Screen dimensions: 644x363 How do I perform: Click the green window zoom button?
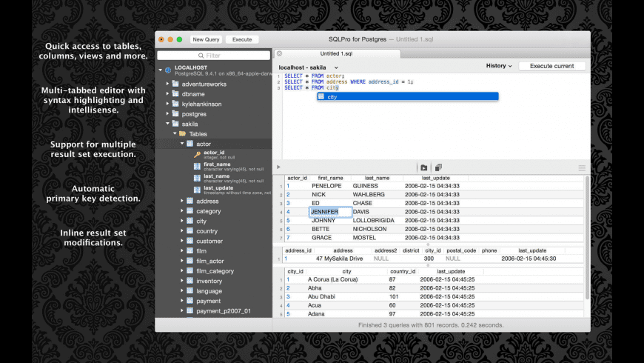pyautogui.click(x=179, y=39)
